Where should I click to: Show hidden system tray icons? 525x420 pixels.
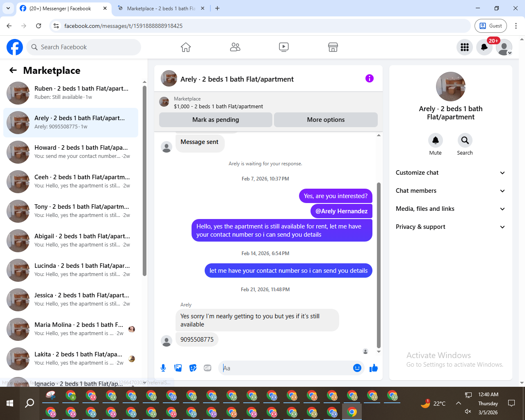tap(459, 403)
